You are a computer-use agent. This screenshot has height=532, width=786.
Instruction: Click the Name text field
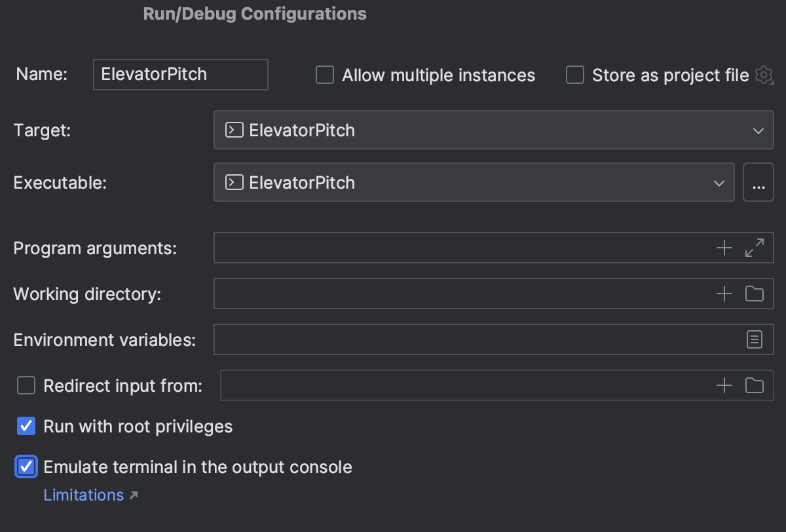(x=180, y=75)
